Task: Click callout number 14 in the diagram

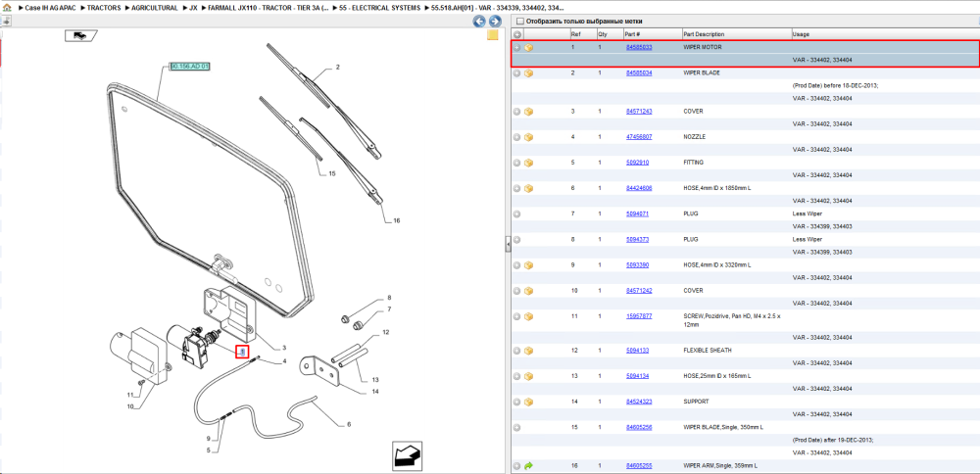Action: point(375,392)
